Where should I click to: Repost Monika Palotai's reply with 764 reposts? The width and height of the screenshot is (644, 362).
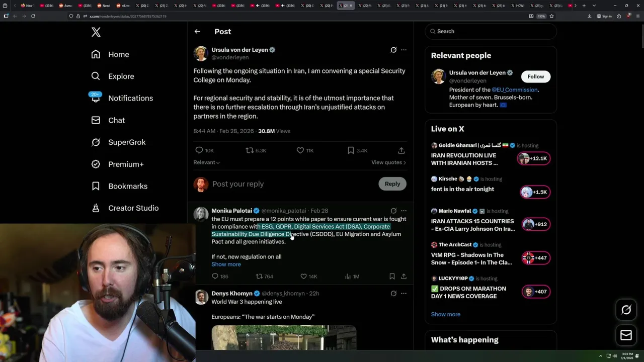[x=265, y=276]
